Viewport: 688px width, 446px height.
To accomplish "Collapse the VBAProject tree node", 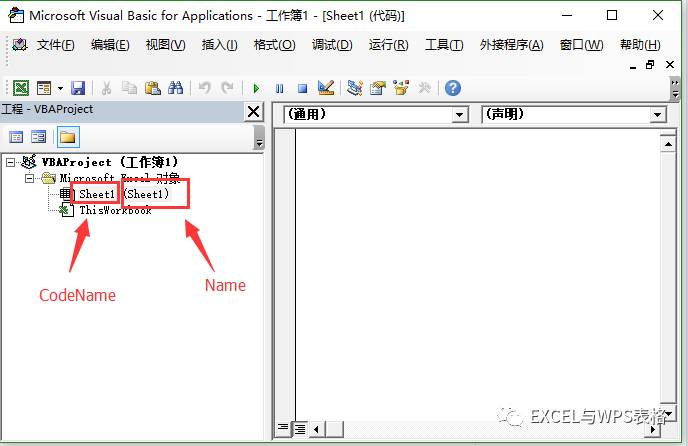I will (x=11, y=163).
